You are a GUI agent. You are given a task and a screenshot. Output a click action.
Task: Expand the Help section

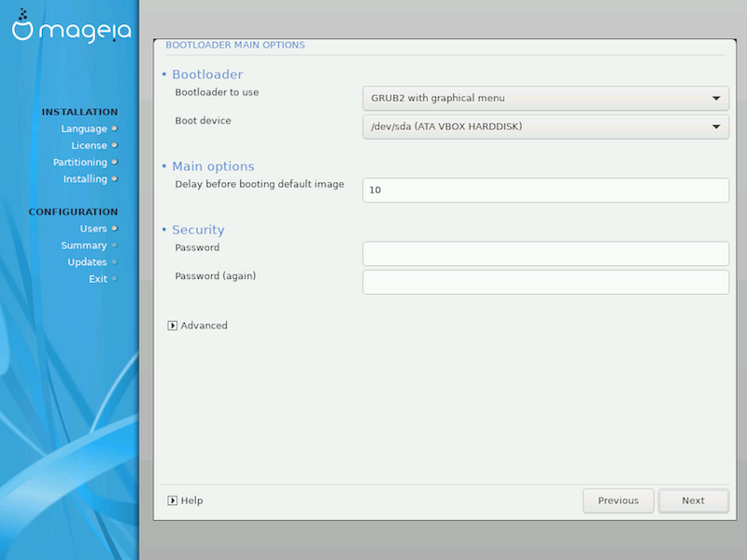tap(185, 500)
